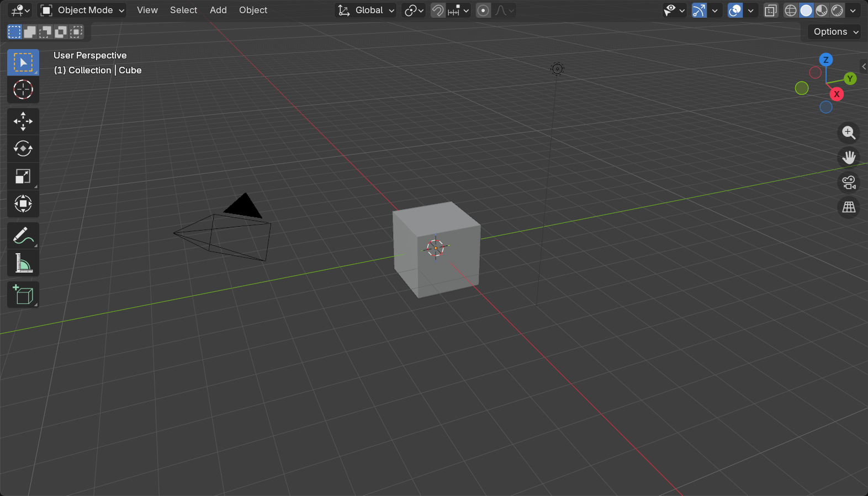Image resolution: width=868 pixels, height=496 pixels.
Task: Set selection mode to intersect selection
Action: click(x=76, y=32)
